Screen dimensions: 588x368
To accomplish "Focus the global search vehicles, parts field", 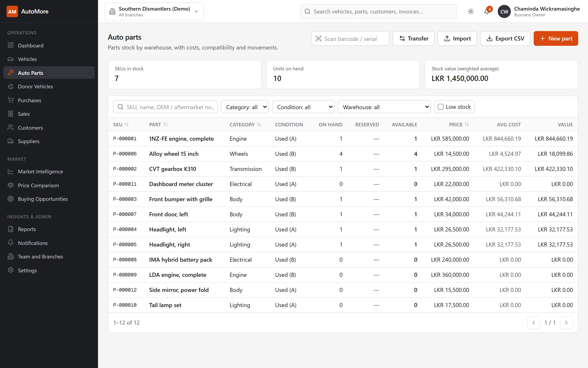I will [378, 11].
